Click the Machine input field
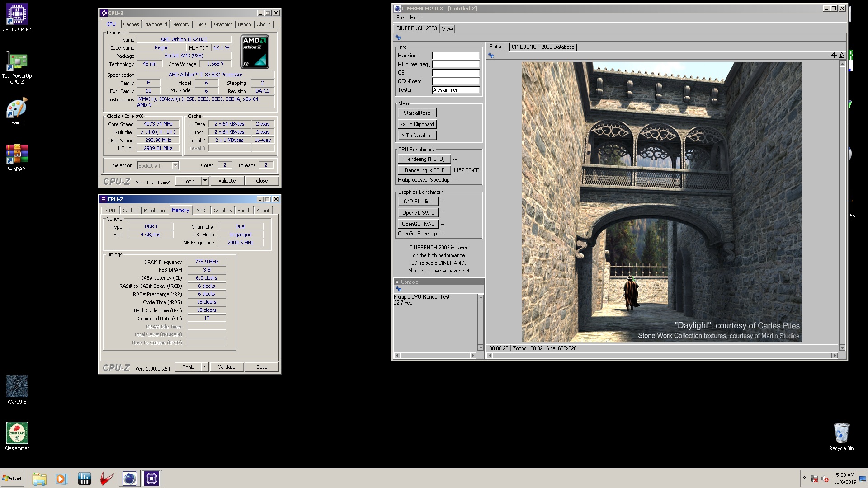 [x=456, y=56]
